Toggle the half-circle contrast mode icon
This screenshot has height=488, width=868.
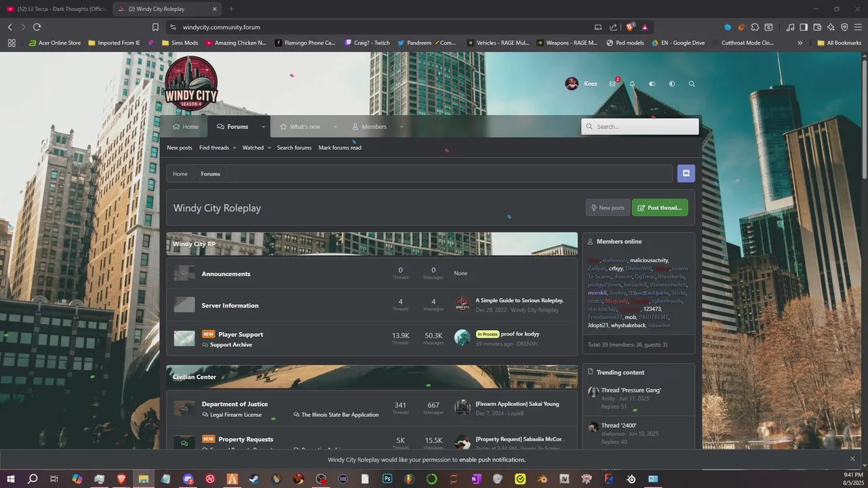click(672, 84)
